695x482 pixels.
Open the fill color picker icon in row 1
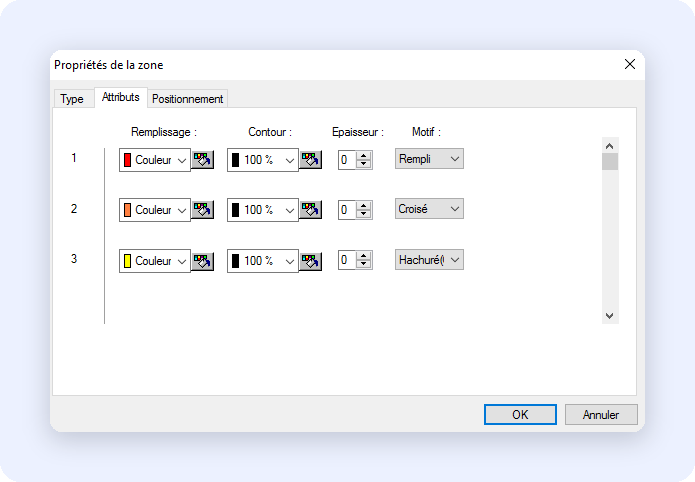tap(203, 160)
